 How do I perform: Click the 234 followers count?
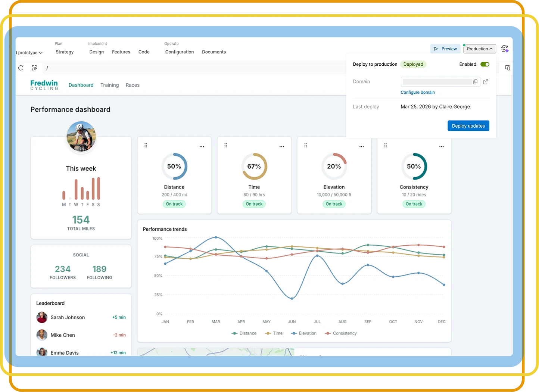pos(63,269)
